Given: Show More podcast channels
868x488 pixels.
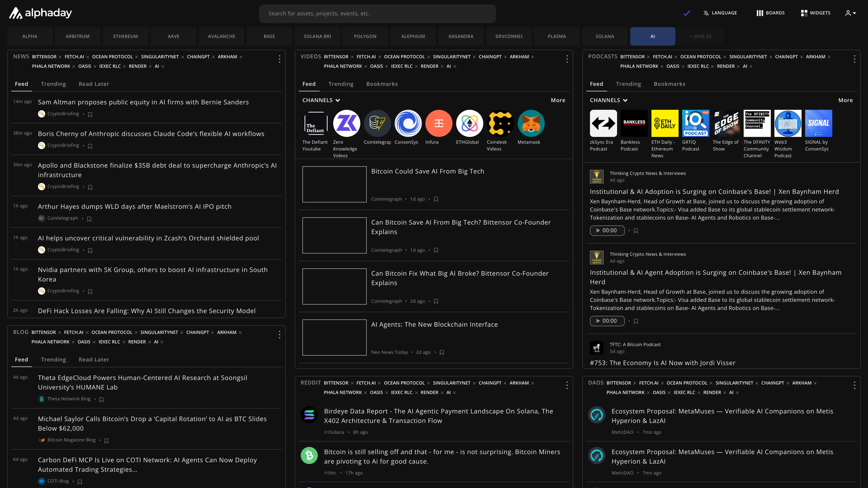Looking at the screenshot, I should (845, 100).
